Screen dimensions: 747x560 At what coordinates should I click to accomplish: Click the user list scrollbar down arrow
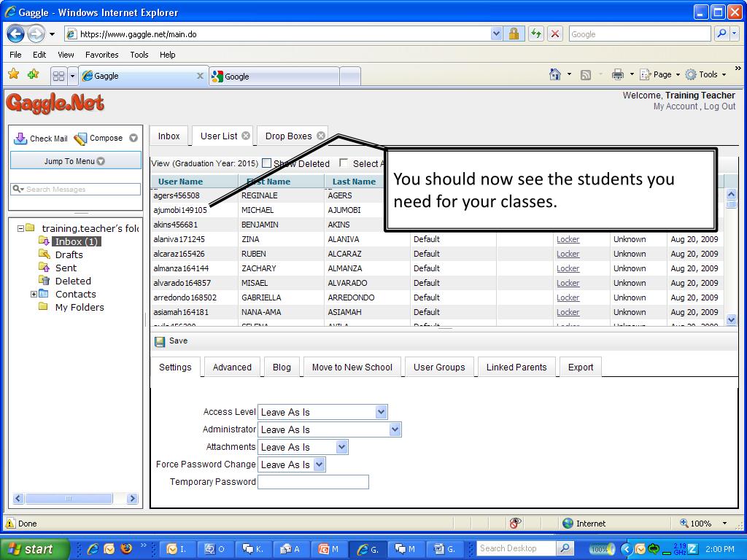tap(731, 320)
